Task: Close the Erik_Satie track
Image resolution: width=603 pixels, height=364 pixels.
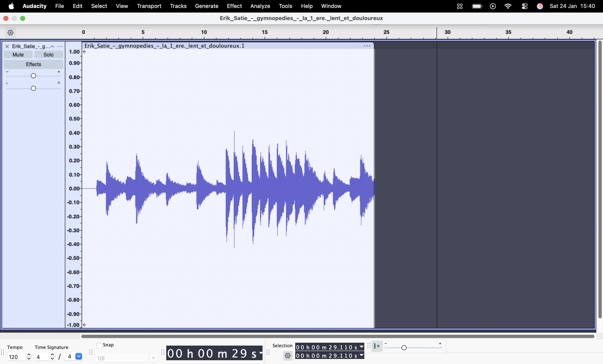Action: coord(7,46)
